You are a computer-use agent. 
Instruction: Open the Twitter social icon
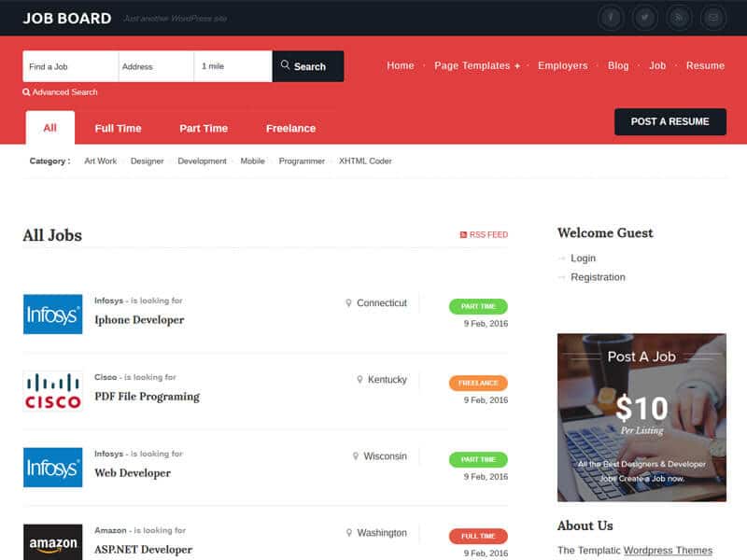click(x=644, y=18)
